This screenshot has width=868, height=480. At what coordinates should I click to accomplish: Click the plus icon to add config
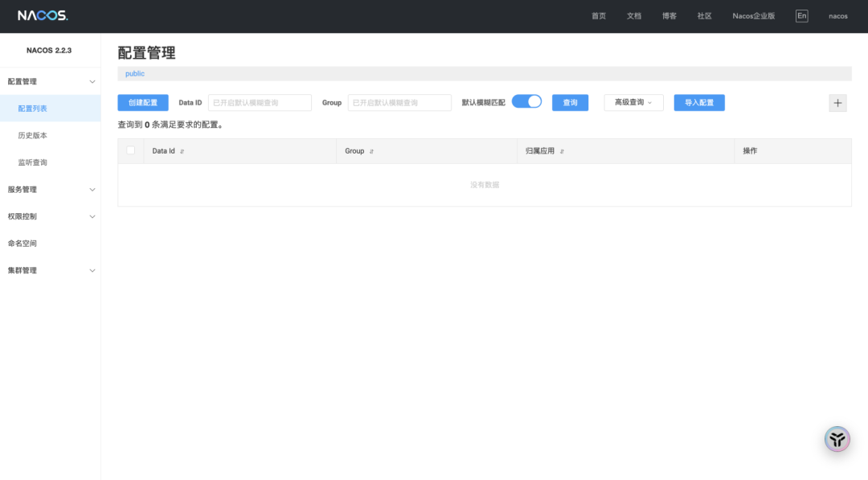(x=837, y=103)
